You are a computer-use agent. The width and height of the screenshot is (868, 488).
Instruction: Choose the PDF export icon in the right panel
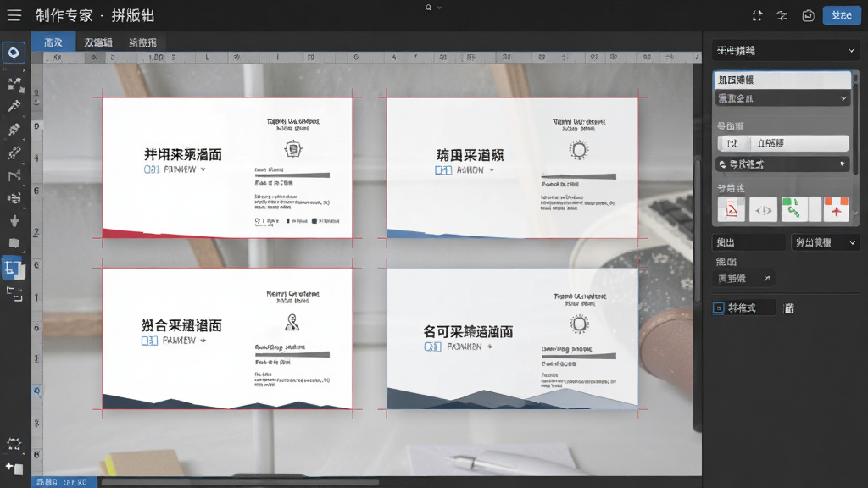tap(732, 210)
